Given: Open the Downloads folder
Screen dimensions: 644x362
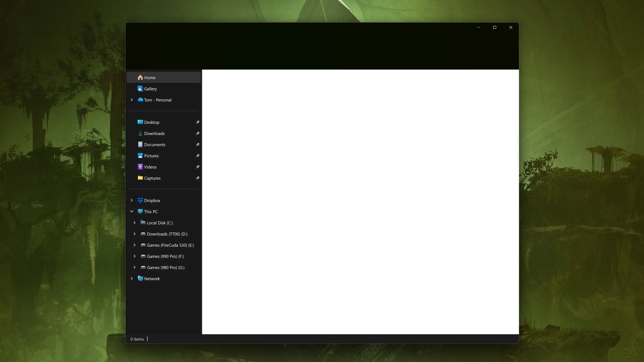Looking at the screenshot, I should (154, 133).
